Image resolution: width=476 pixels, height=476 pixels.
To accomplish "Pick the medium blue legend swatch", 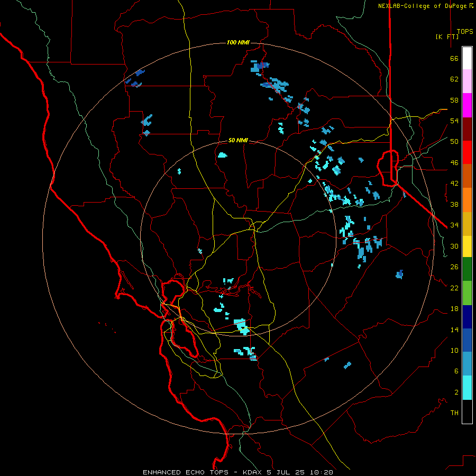I will 467,340.
